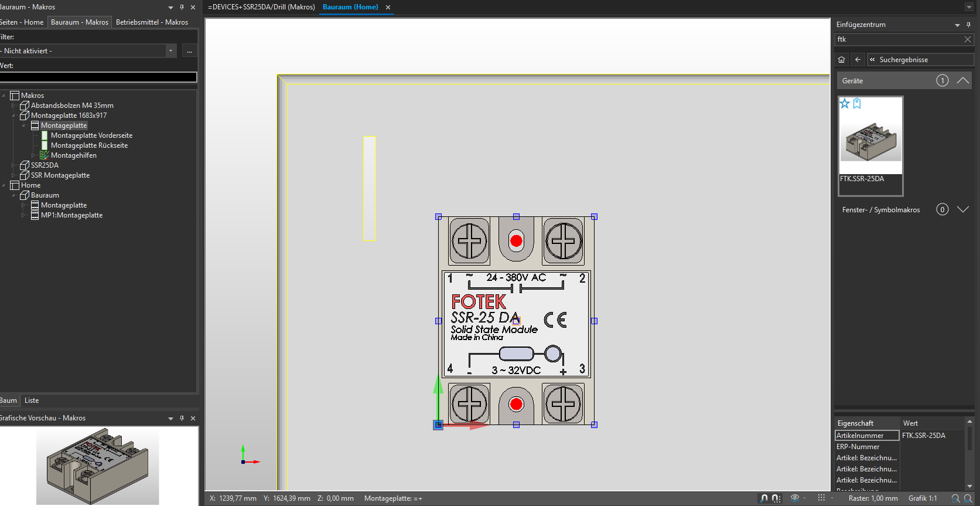Select FTK.SSR-25DA device thumbnail

pyautogui.click(x=870, y=145)
